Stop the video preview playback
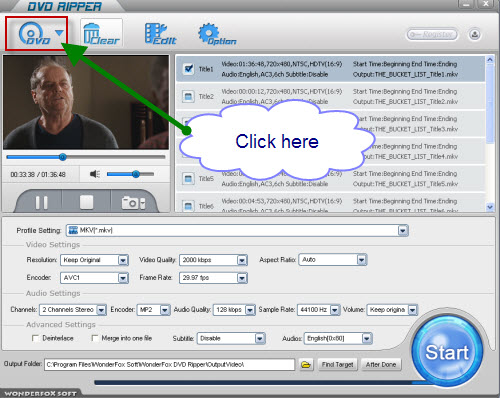This screenshot has height=398, width=500. 86,202
